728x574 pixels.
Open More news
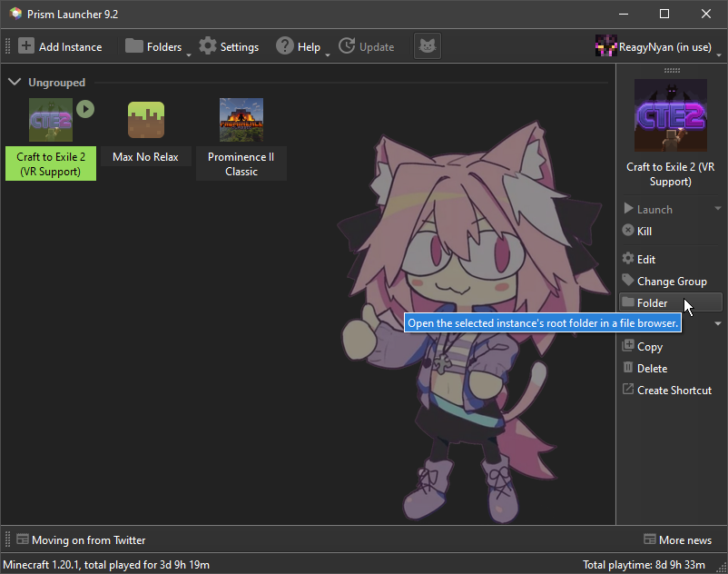678,539
